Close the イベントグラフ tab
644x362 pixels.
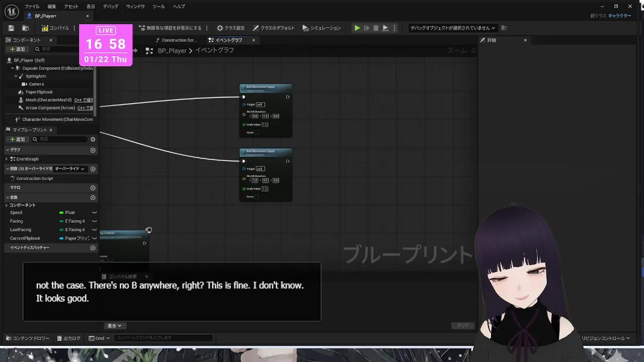tap(254, 40)
